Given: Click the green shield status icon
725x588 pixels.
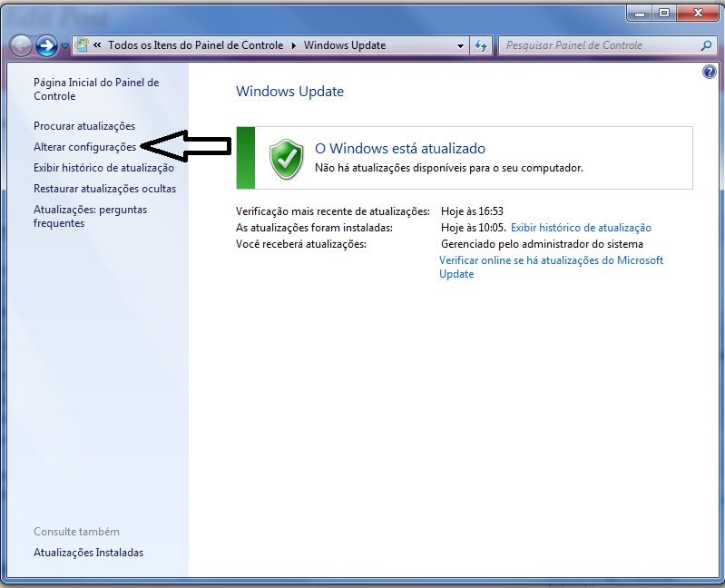Looking at the screenshot, I should 287,159.
